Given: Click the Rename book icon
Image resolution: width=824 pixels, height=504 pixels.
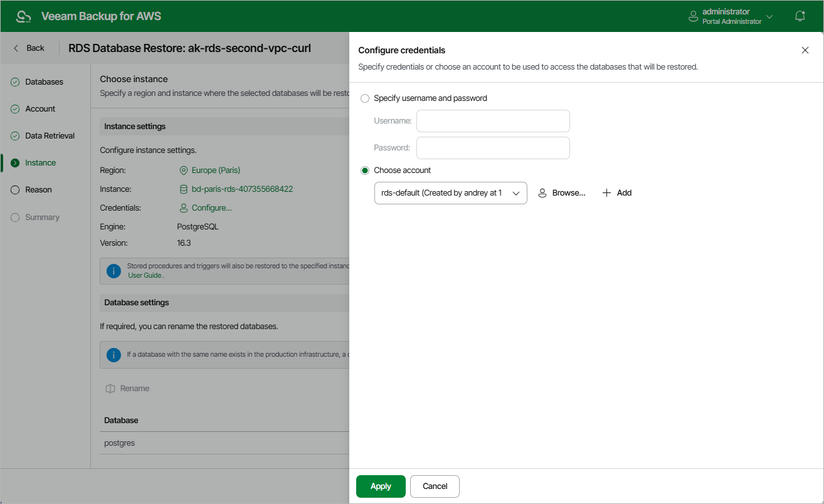Looking at the screenshot, I should [x=110, y=389].
